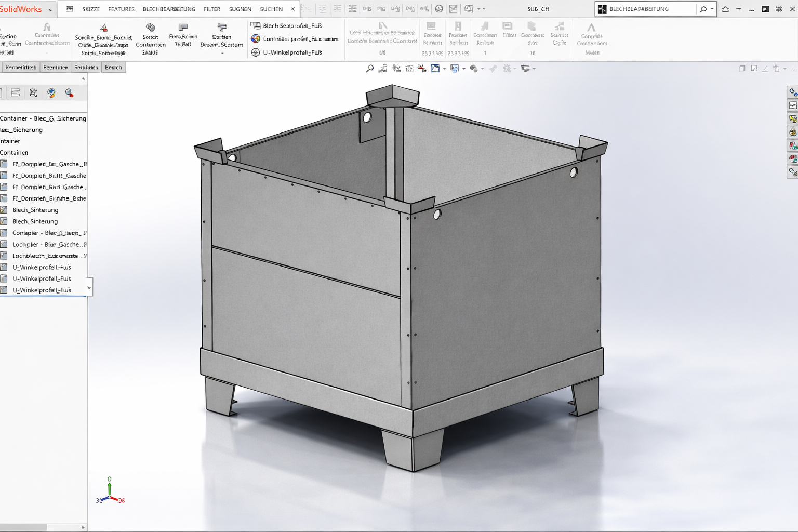
Task: Select the View Orientation cube icon
Action: (435, 68)
